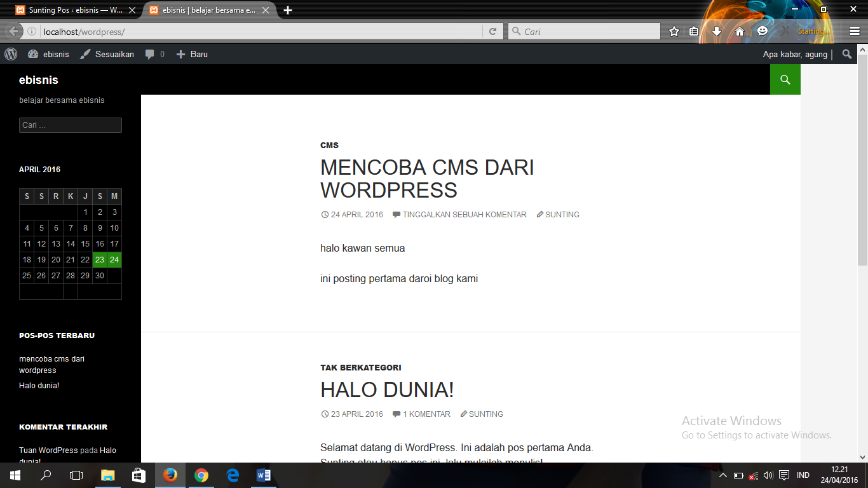This screenshot has height=488, width=868.
Task: Open Tak Berkategori category link
Action: [x=361, y=368]
